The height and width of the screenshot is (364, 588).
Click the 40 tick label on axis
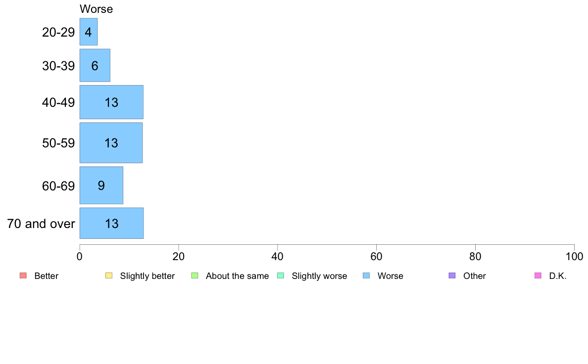278,256
